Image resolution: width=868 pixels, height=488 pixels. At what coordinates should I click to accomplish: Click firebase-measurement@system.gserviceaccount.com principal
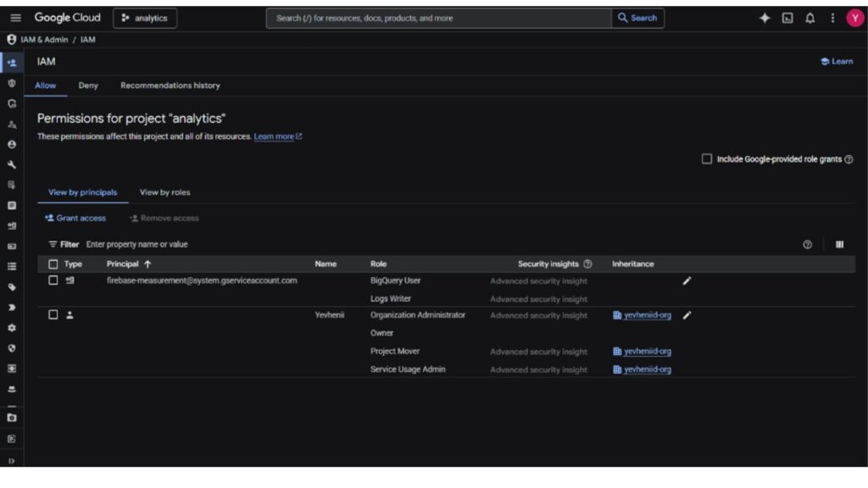202,280
